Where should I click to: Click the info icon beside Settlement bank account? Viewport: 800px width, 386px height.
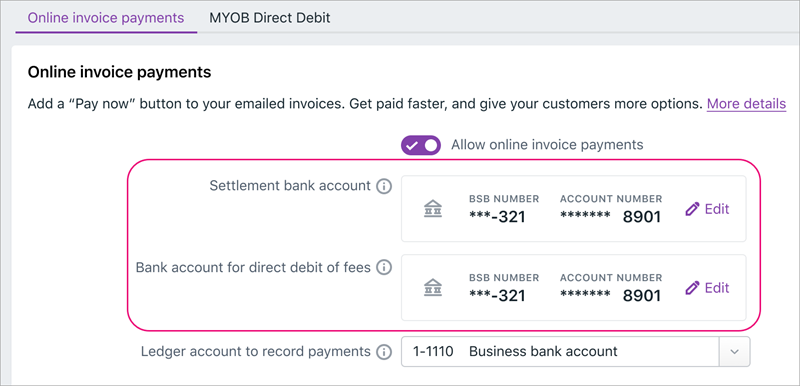pos(384,187)
